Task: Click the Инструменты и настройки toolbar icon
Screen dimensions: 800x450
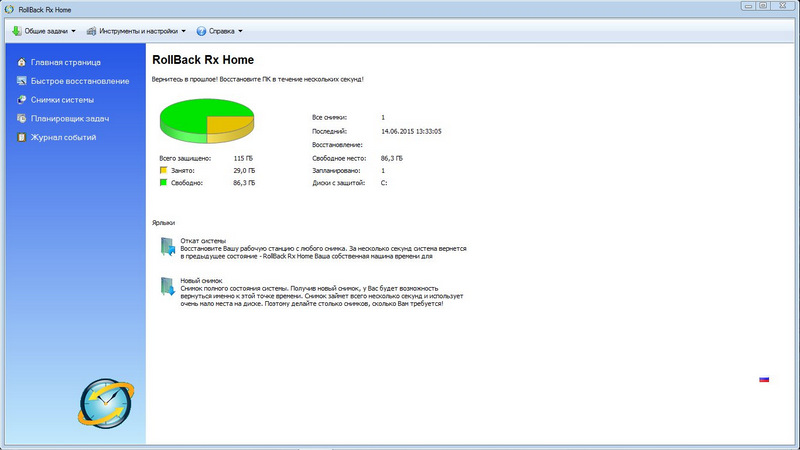Action: coord(91,31)
